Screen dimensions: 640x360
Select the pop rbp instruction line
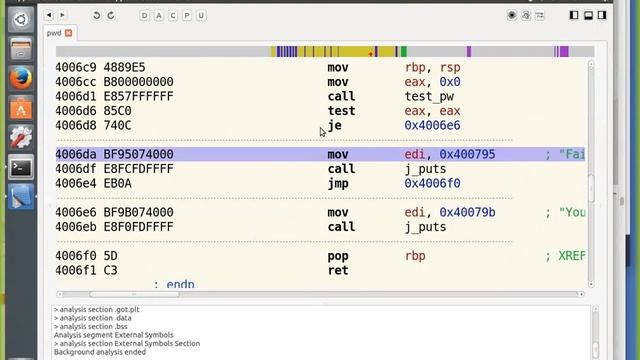[320, 256]
